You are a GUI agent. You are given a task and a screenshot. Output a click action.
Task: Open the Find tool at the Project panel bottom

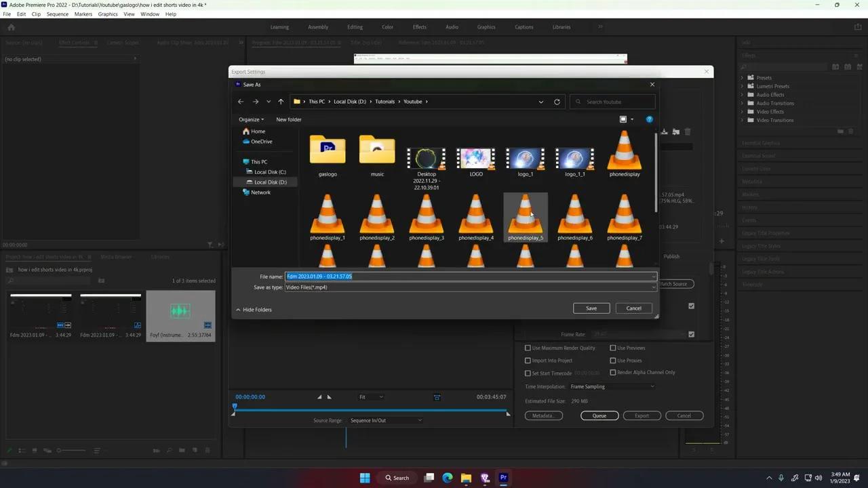coord(170,450)
